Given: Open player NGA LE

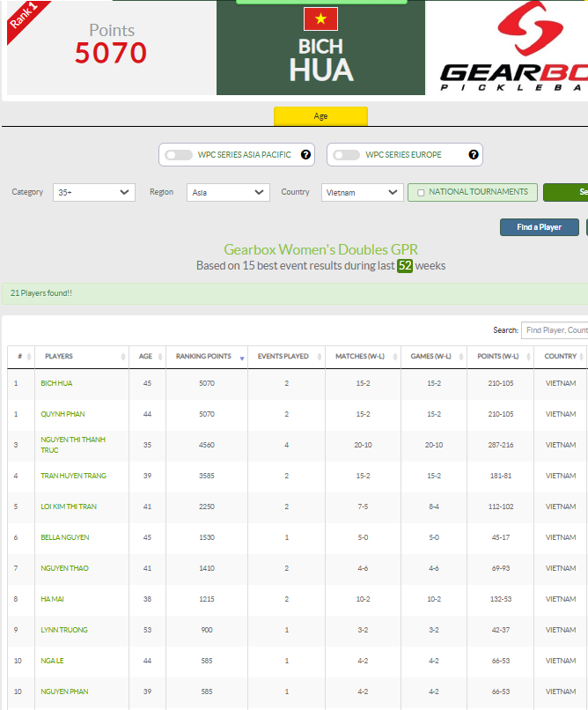Looking at the screenshot, I should (x=52, y=661).
